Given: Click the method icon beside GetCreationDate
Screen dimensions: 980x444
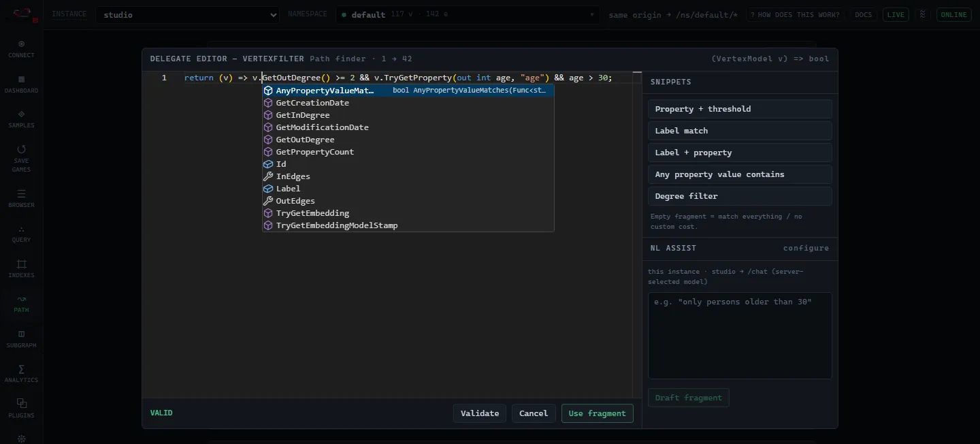Looking at the screenshot, I should 268,103.
